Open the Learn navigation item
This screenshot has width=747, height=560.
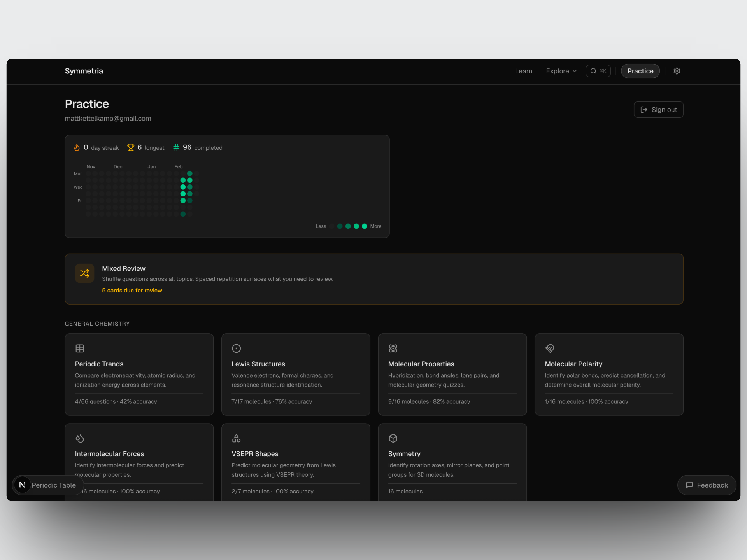coord(523,71)
